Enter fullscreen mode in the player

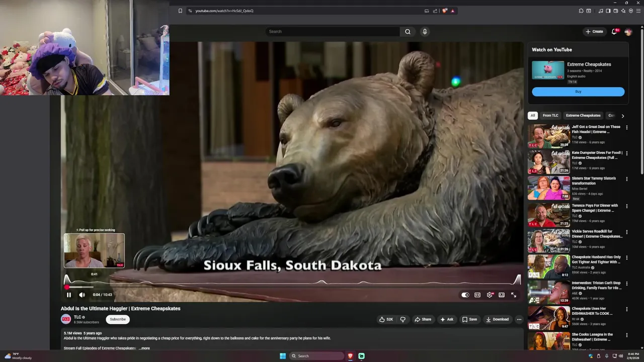[x=514, y=295]
